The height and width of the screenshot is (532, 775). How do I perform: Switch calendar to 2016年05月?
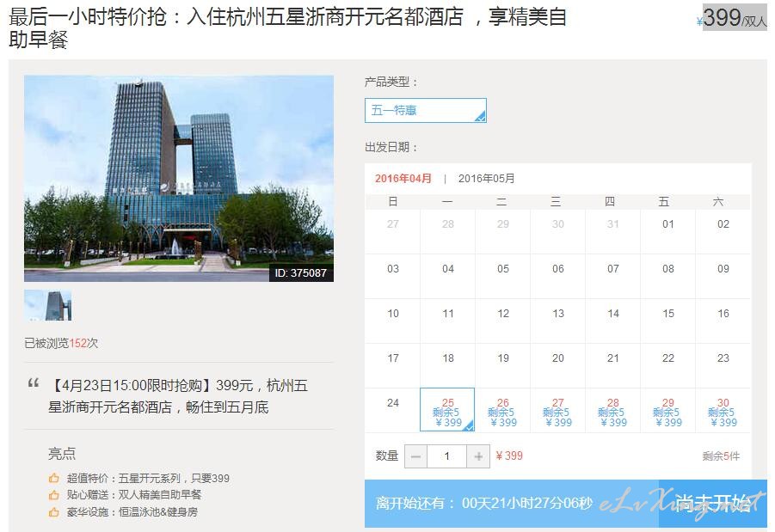pos(486,178)
